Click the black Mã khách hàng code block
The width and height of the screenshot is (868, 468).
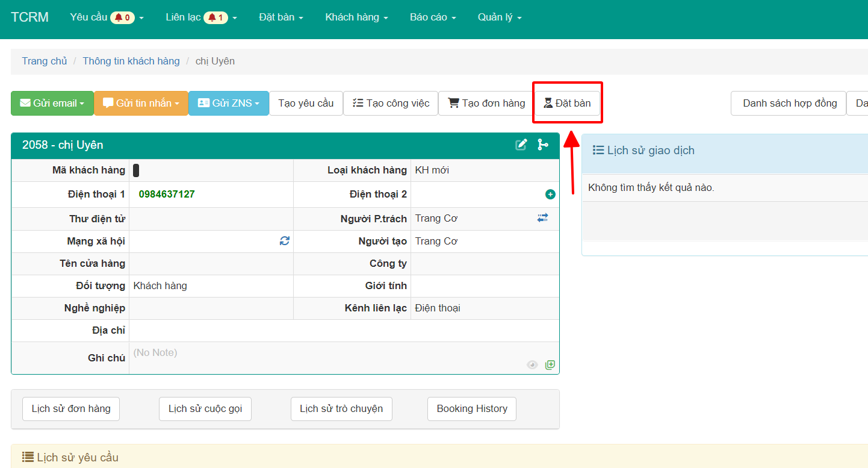tap(136, 170)
